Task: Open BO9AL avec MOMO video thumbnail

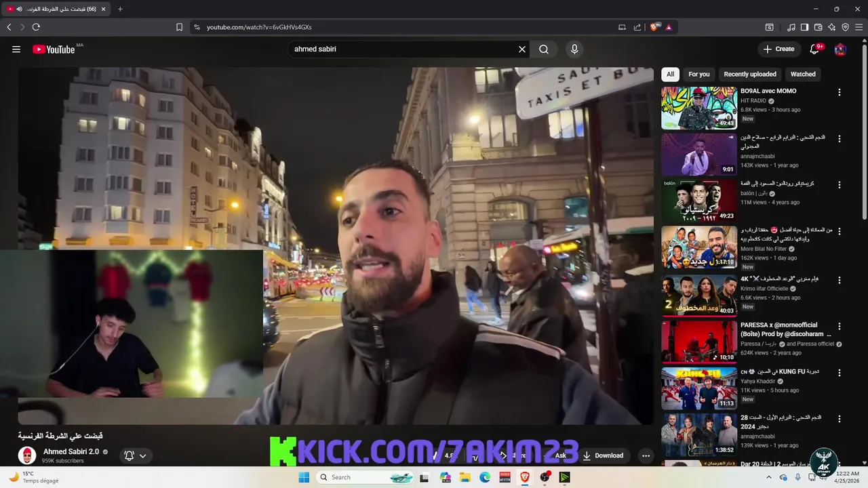Action: 699,108
